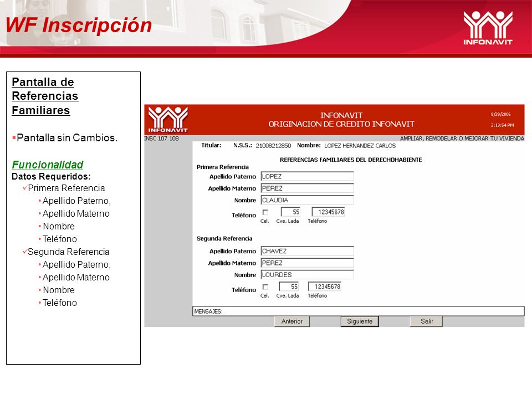Click the WF Inscripción slide title
532x399 pixels.
78,25
